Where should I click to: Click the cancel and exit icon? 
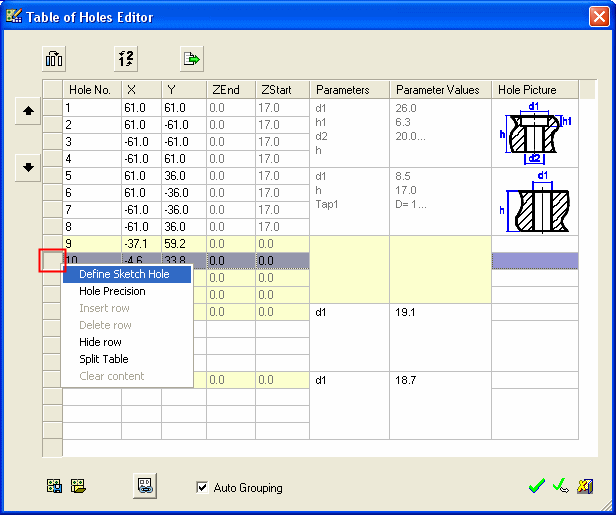pyautogui.click(x=585, y=486)
